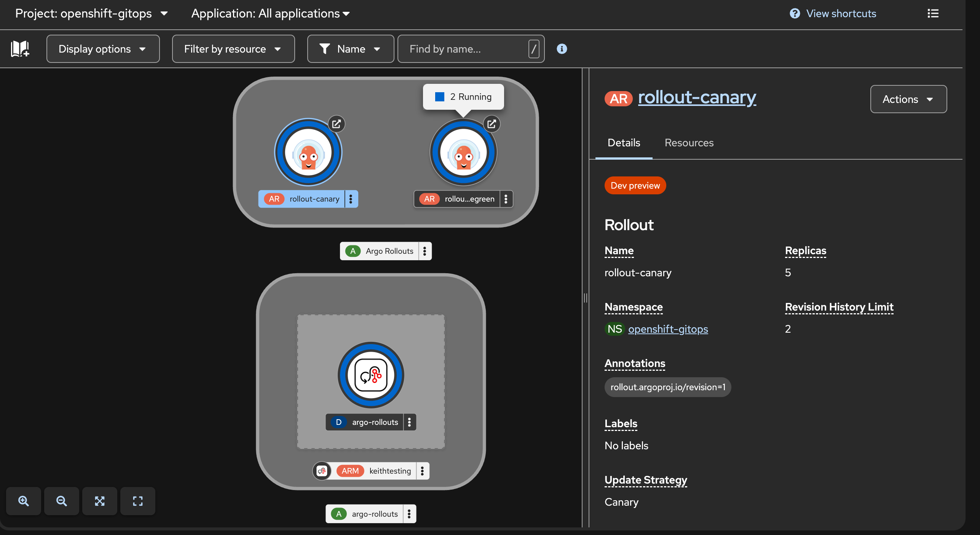Click the fit to screen icon

(x=100, y=501)
